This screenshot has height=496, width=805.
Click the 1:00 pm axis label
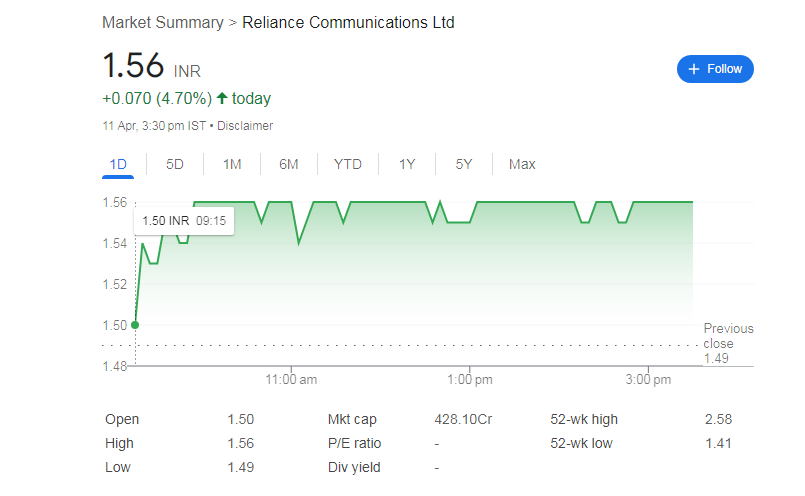pyautogui.click(x=469, y=379)
